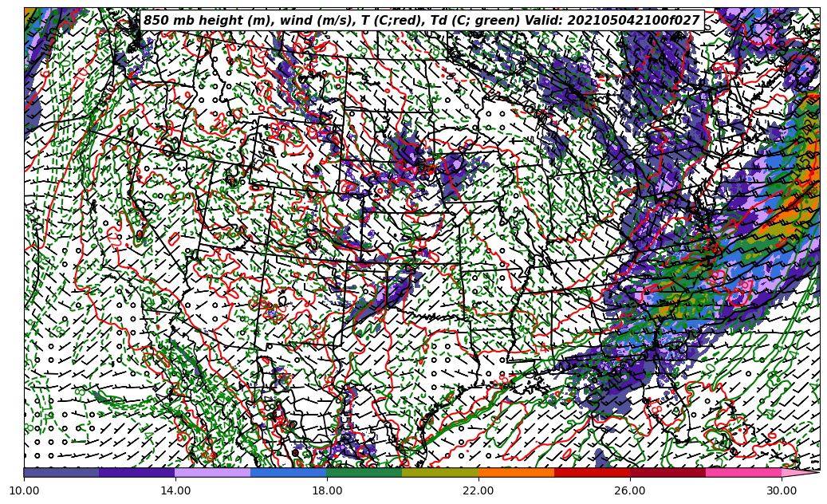Pick the lavender 14–16 colorbar segment
Viewport: 827px width, 504px height.
tap(213, 472)
